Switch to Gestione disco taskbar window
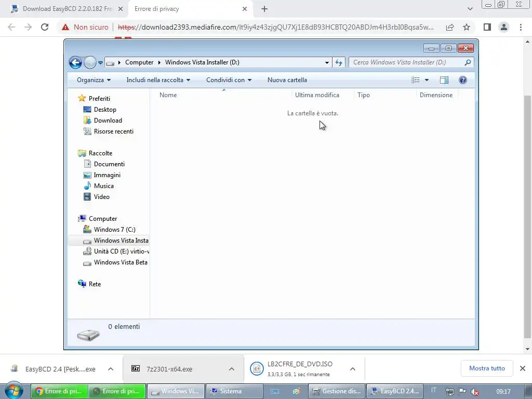This screenshot has height=399, width=532. click(x=337, y=391)
